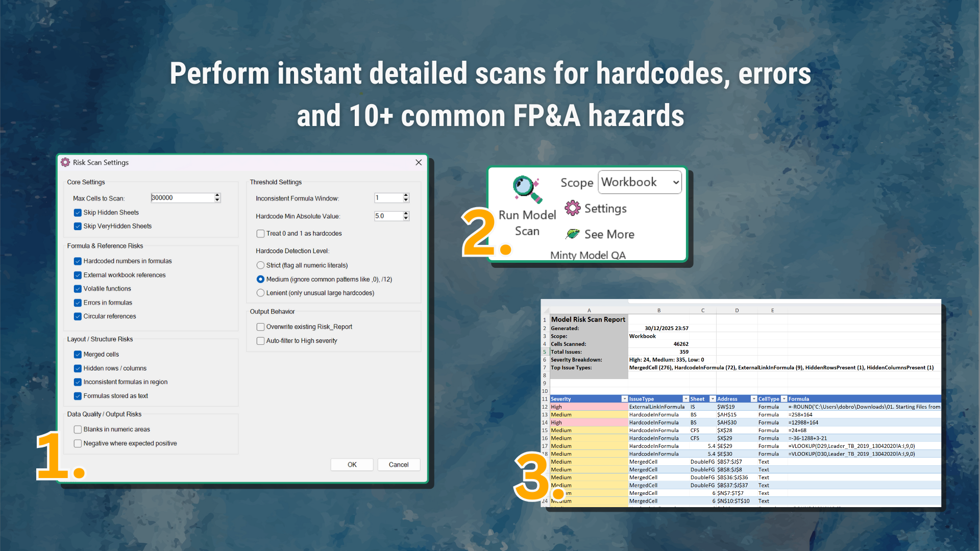Select Strict hardcode detection level
This screenshot has width=980, height=551.
tap(260, 265)
